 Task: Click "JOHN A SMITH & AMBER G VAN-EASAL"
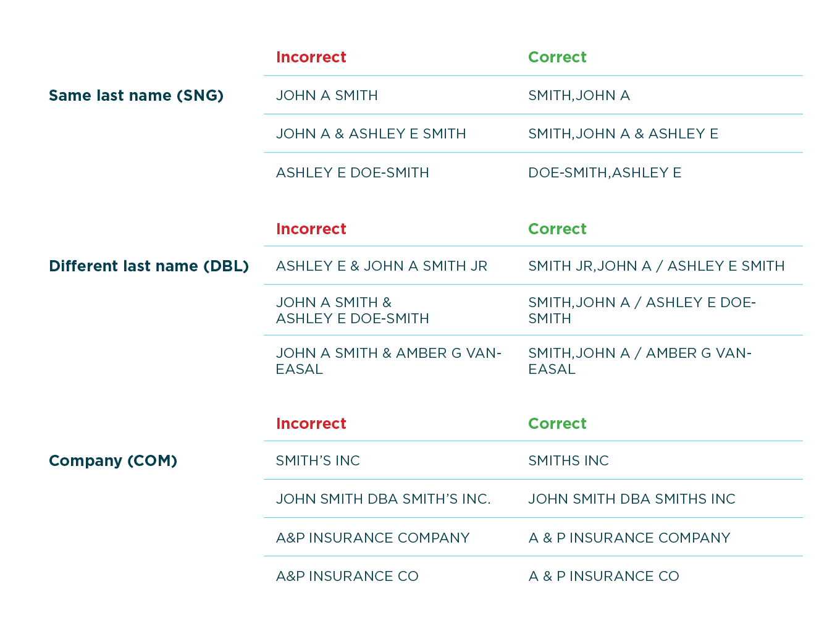(x=388, y=361)
